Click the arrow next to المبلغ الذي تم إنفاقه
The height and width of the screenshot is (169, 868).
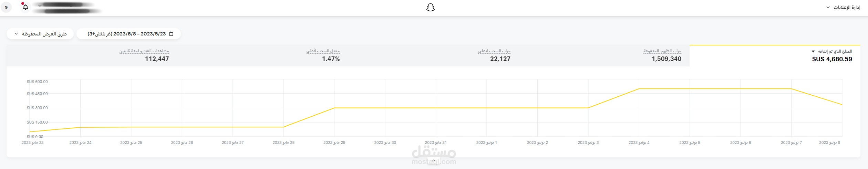(813, 51)
